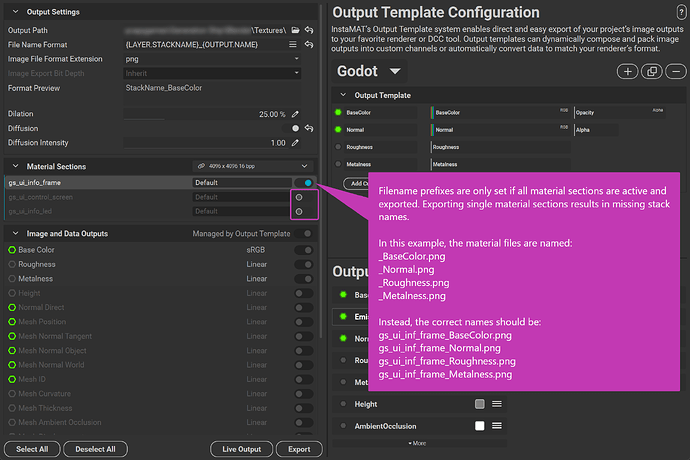Start Live Output

pyautogui.click(x=242, y=449)
